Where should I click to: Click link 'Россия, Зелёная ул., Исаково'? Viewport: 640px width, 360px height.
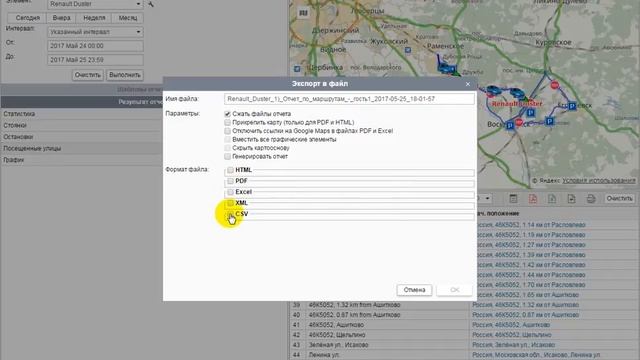point(513,345)
